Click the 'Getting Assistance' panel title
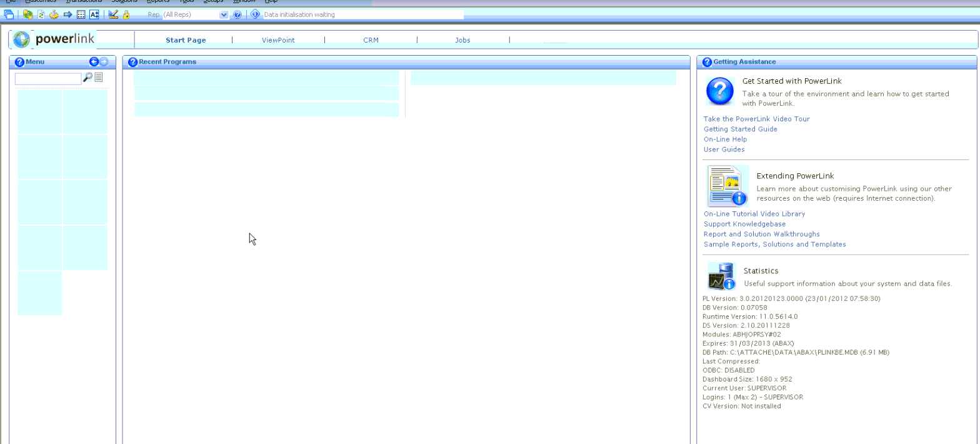This screenshot has height=444, width=980. 744,62
